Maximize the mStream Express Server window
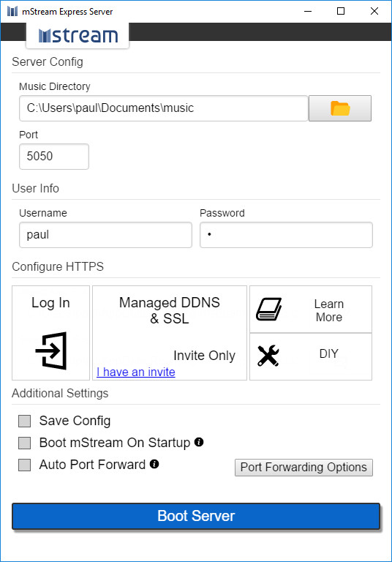This screenshot has height=562, width=392. [x=341, y=11]
